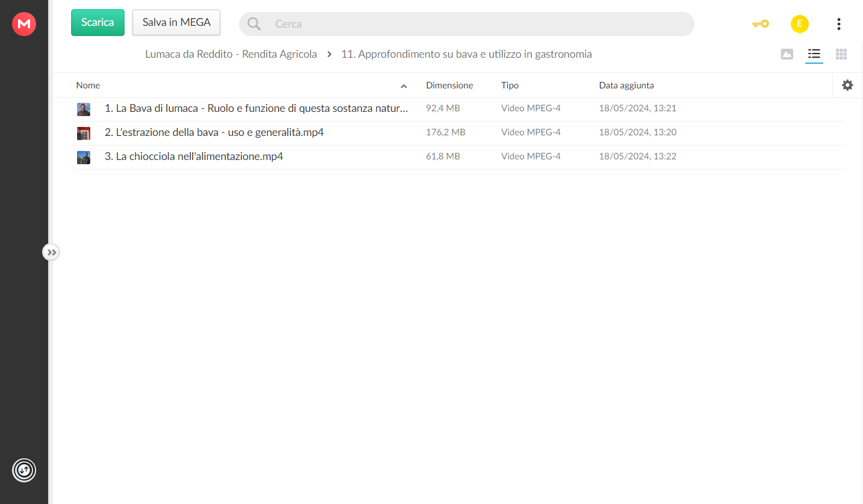The height and width of the screenshot is (504, 863).
Task: Toggle Nome column sort arrow
Action: (x=404, y=86)
